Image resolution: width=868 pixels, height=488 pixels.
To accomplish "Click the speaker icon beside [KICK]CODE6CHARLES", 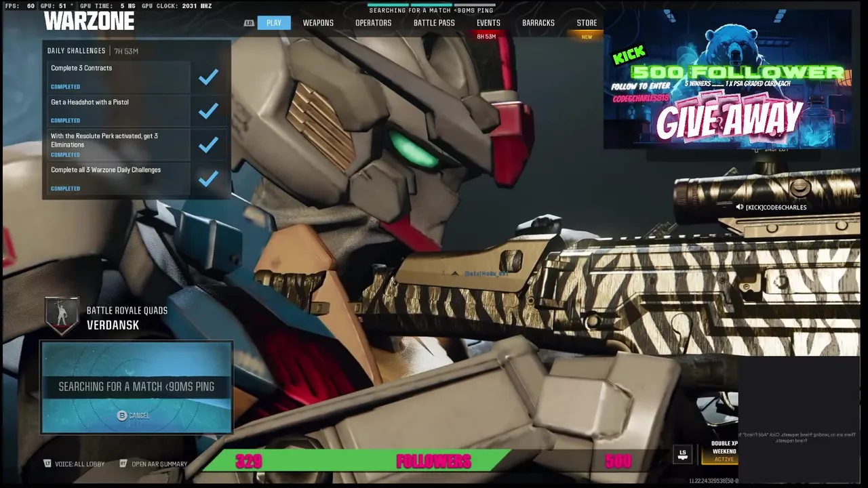I will coord(740,207).
